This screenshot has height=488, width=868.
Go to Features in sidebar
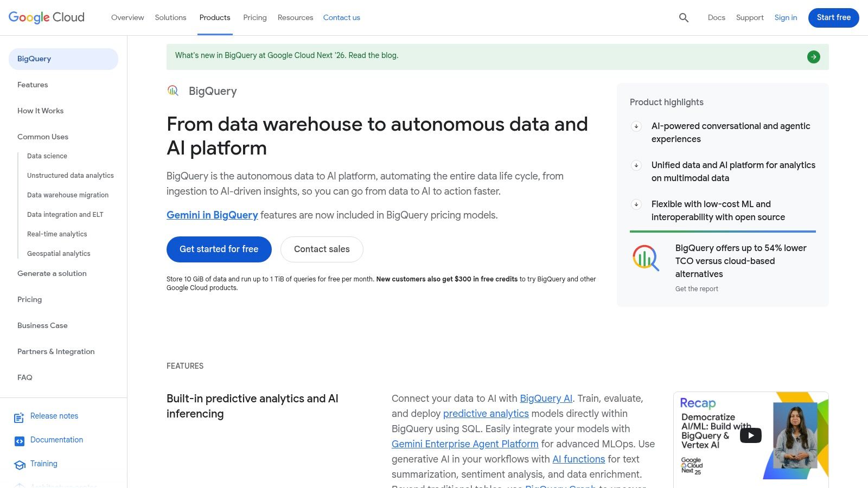[x=33, y=85]
